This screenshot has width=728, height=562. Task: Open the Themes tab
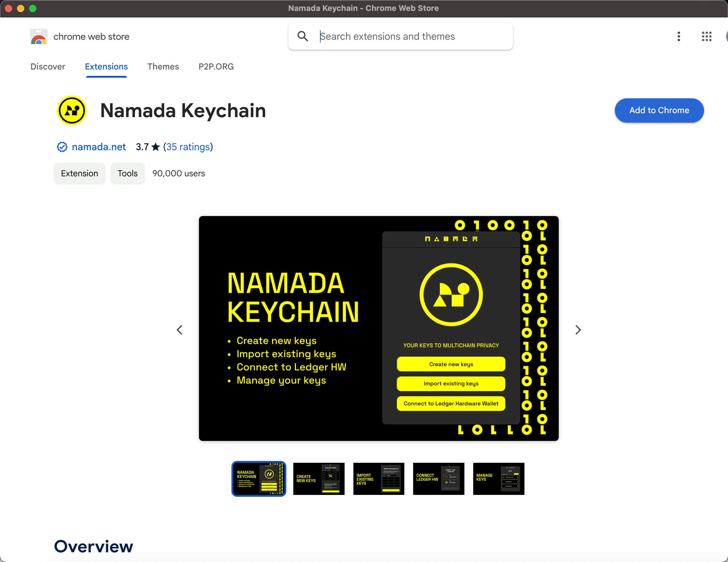click(x=163, y=66)
